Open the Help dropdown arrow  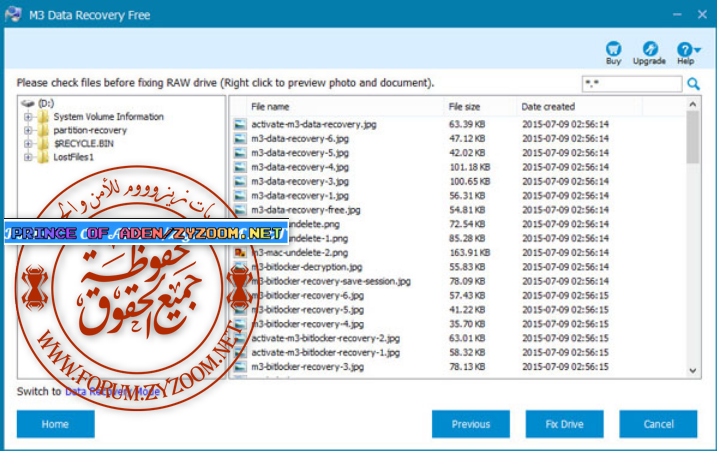(697, 49)
